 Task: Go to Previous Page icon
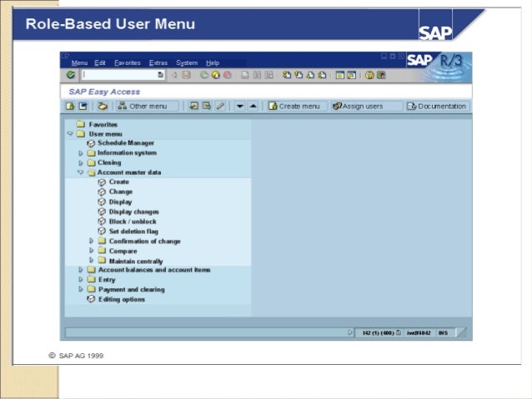click(299, 75)
